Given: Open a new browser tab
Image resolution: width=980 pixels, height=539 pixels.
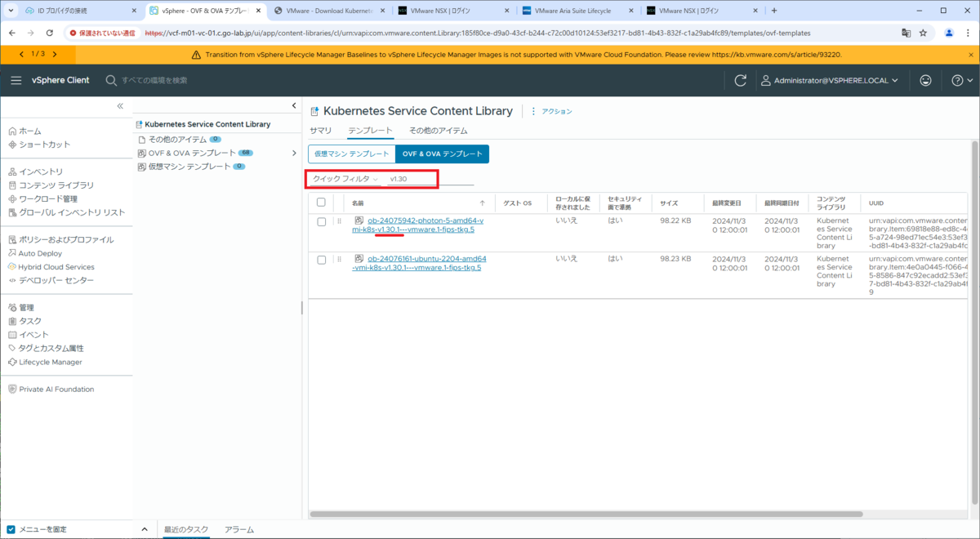Looking at the screenshot, I should click(x=773, y=11).
